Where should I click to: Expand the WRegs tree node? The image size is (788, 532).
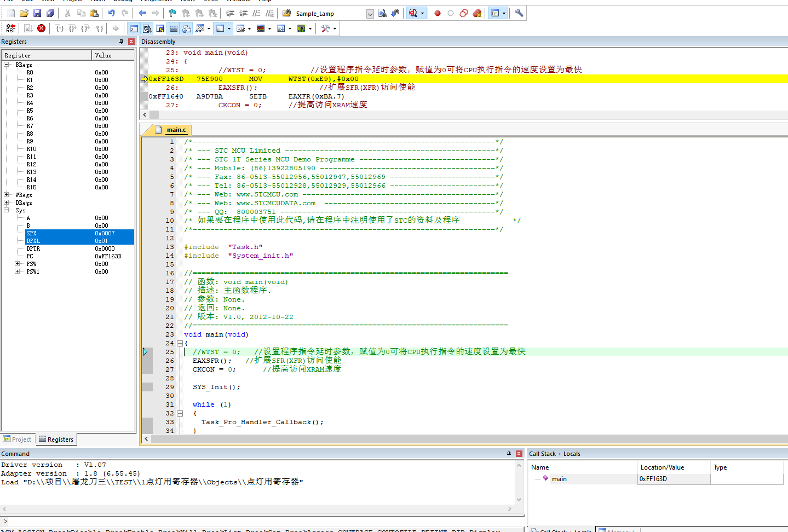(6, 195)
